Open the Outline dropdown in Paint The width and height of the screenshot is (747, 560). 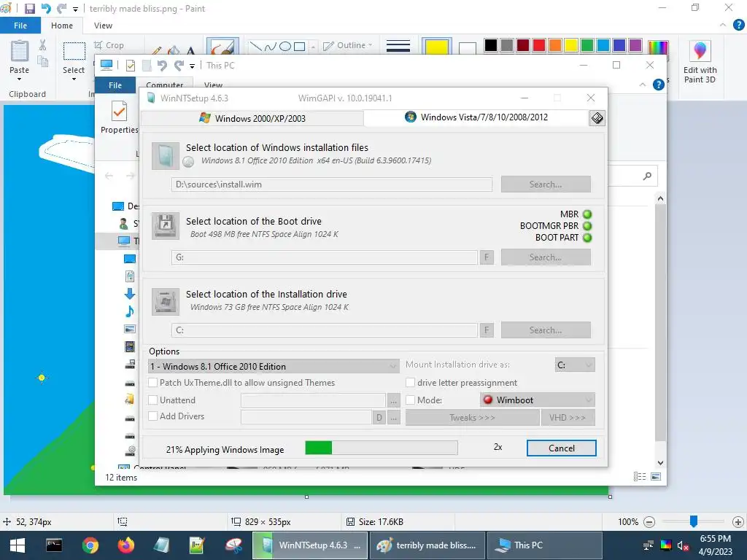(348, 45)
